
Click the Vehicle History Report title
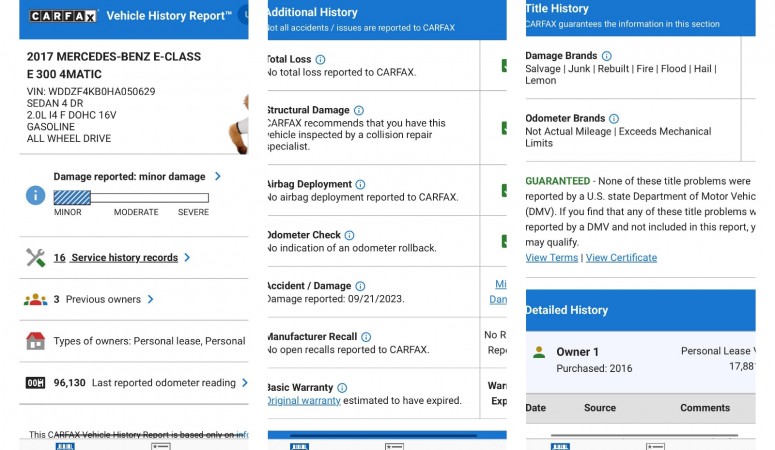[x=169, y=16]
